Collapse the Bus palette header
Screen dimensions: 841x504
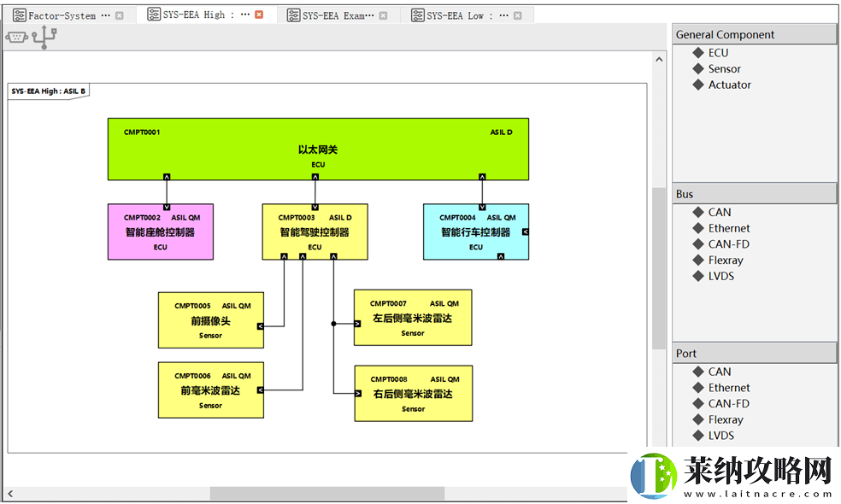pyautogui.click(x=754, y=194)
